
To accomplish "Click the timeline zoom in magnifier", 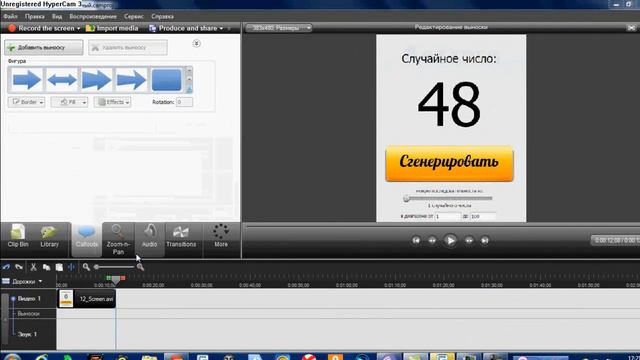I will click(x=140, y=267).
